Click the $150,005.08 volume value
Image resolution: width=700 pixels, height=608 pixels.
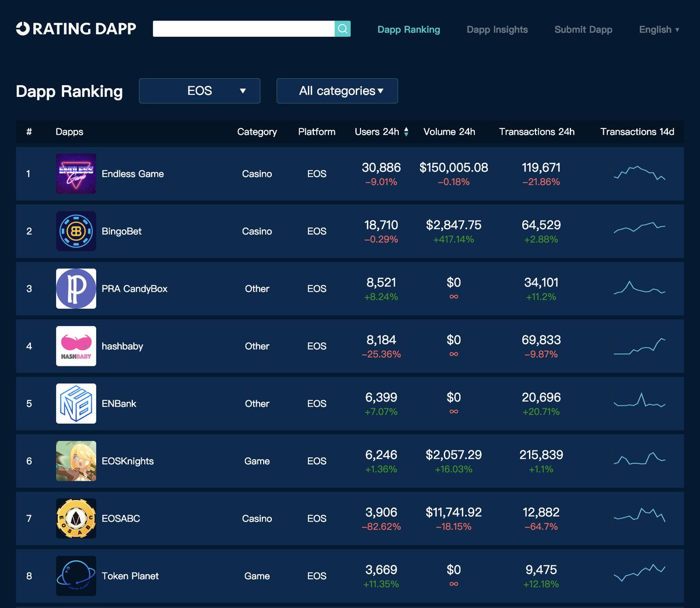(x=454, y=167)
